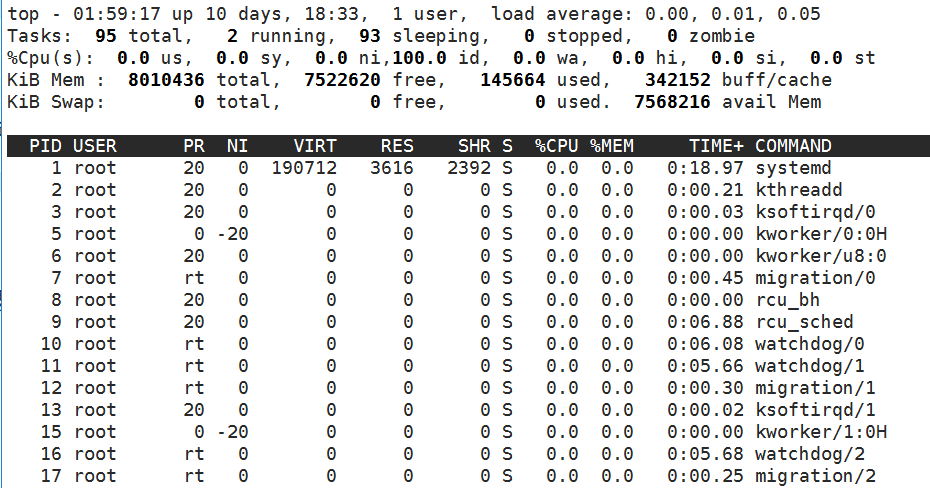Click the PID column header
The image size is (930, 488).
tap(45, 146)
